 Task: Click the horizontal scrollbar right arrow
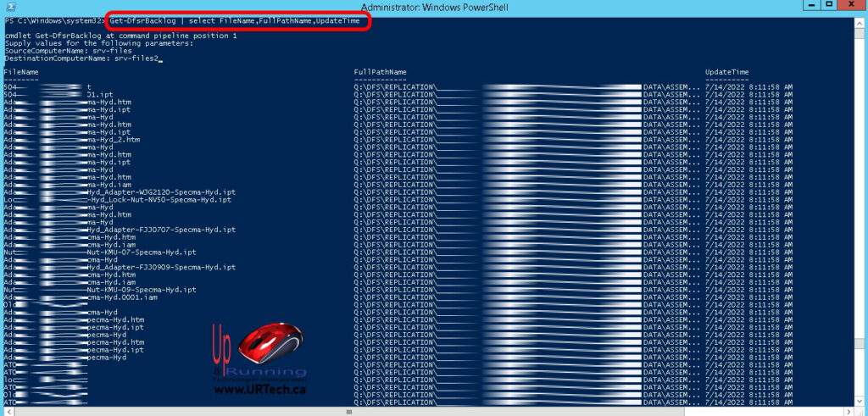[850, 411]
